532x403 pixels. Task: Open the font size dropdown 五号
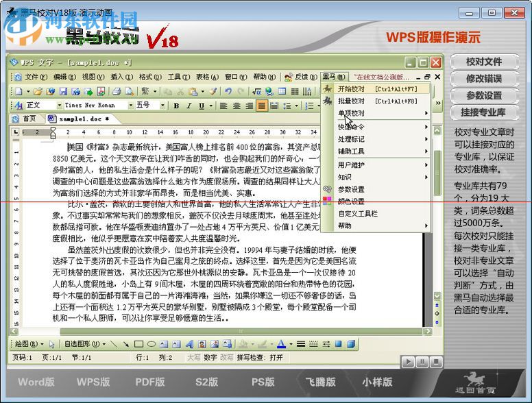pos(163,106)
